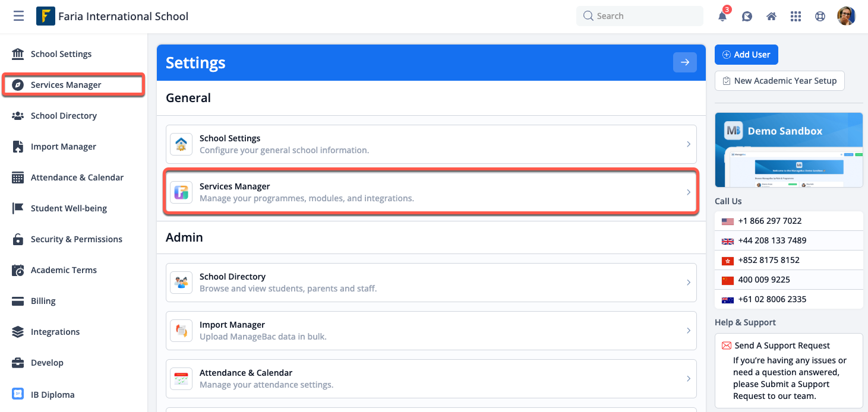Click the Billing card icon in sidebar

click(x=18, y=301)
